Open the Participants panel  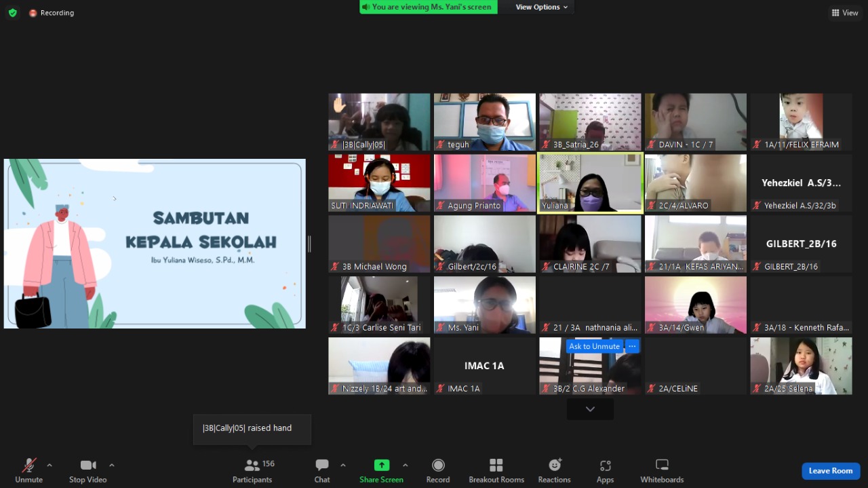(x=252, y=470)
